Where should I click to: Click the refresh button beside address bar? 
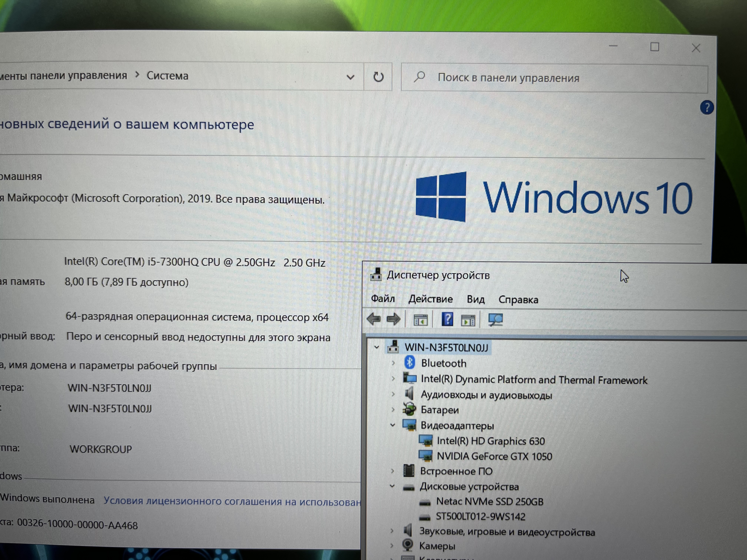[x=378, y=77]
